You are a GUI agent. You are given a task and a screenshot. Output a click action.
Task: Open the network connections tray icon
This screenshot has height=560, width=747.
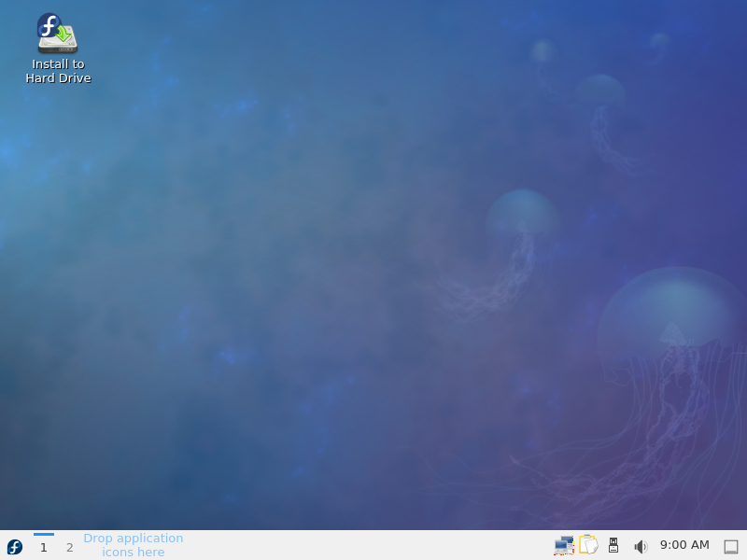(563, 546)
